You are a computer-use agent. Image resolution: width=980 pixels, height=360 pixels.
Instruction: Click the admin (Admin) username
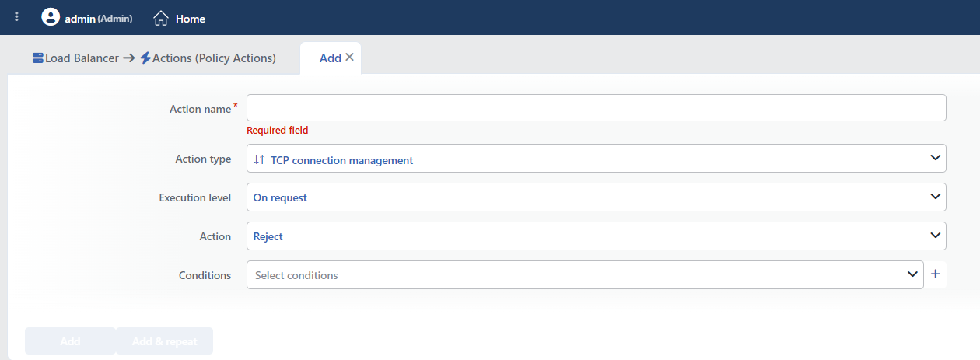pos(98,18)
